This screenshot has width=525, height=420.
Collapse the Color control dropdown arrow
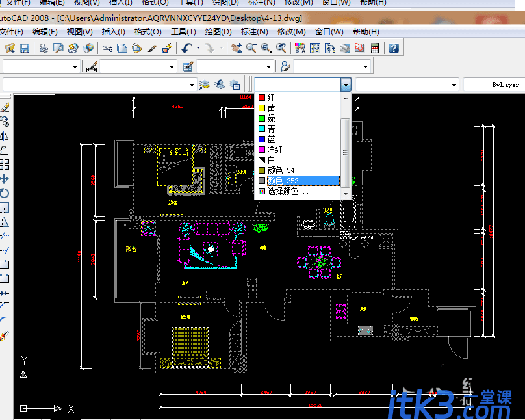pos(346,85)
